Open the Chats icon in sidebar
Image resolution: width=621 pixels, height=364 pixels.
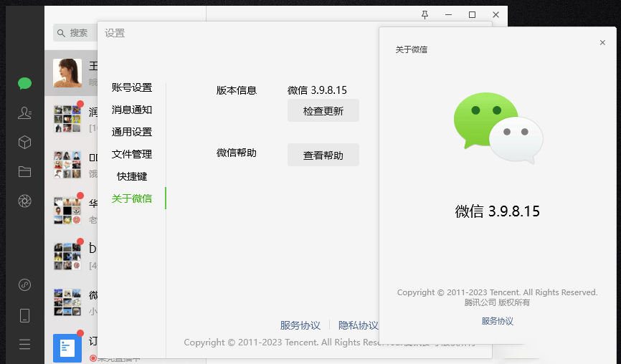pos(24,84)
